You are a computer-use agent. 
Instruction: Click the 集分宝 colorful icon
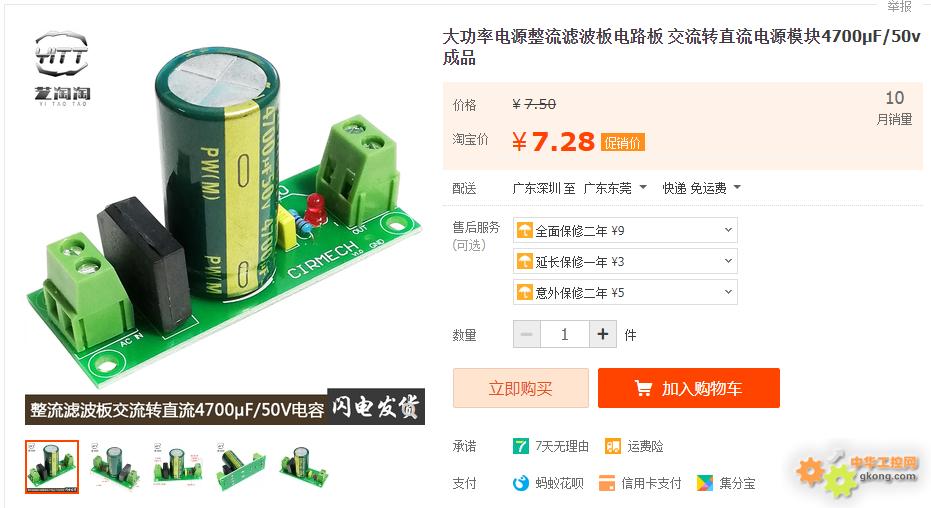pyautogui.click(x=705, y=483)
